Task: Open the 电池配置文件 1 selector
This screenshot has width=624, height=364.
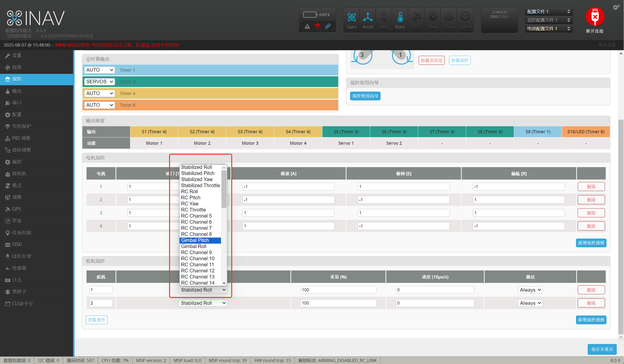Action: click(549, 29)
